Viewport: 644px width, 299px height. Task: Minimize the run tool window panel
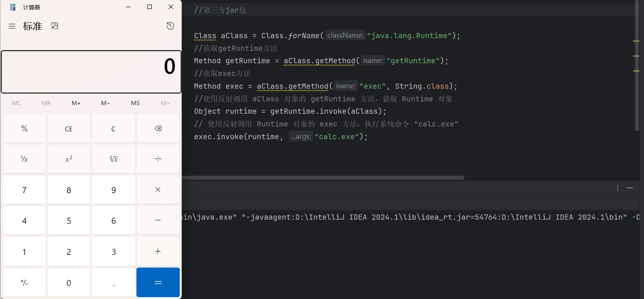coord(630,188)
